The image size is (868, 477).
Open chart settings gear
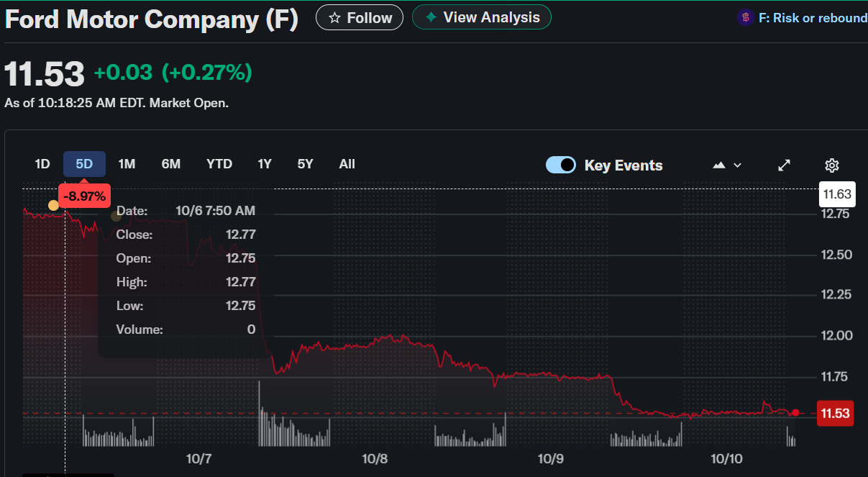pyautogui.click(x=832, y=165)
